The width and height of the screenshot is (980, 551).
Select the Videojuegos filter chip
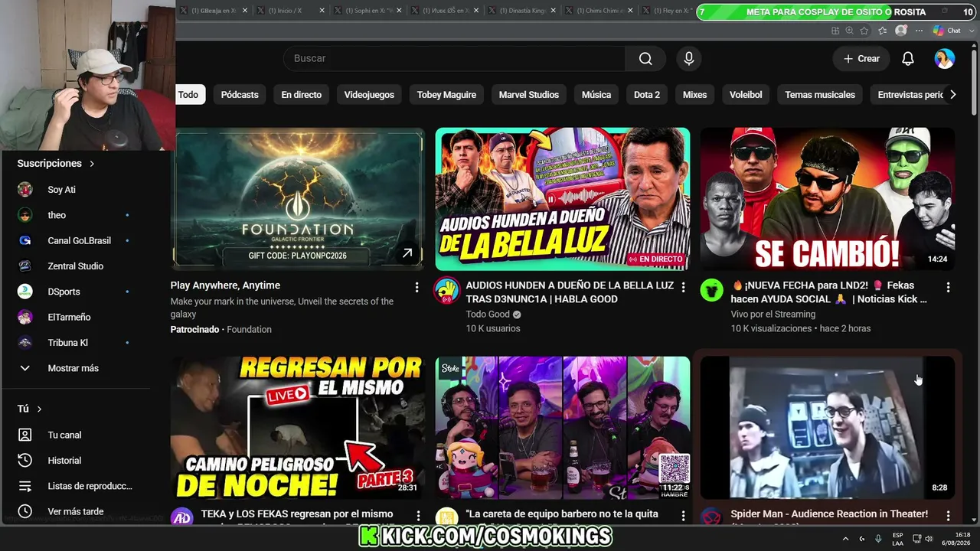369,95
